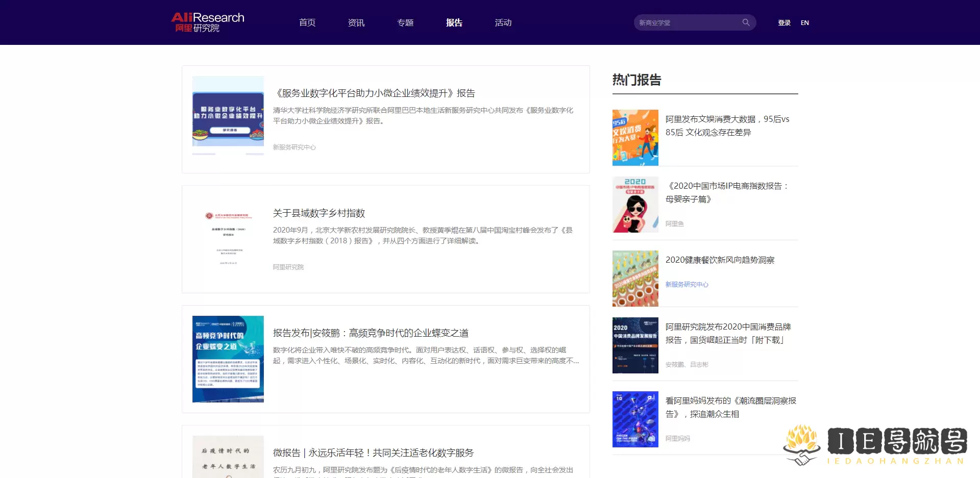Click the 数字化将企业带入 description text

426,356
